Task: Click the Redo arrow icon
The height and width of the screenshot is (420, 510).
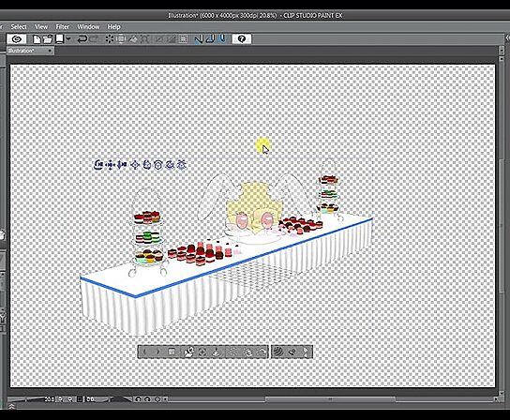Action: (94, 39)
